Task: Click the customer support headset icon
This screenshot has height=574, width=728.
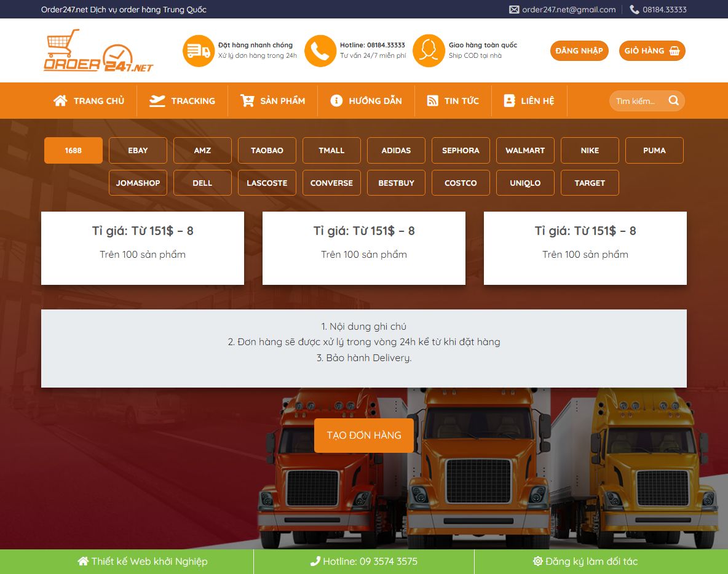Action: (429, 50)
